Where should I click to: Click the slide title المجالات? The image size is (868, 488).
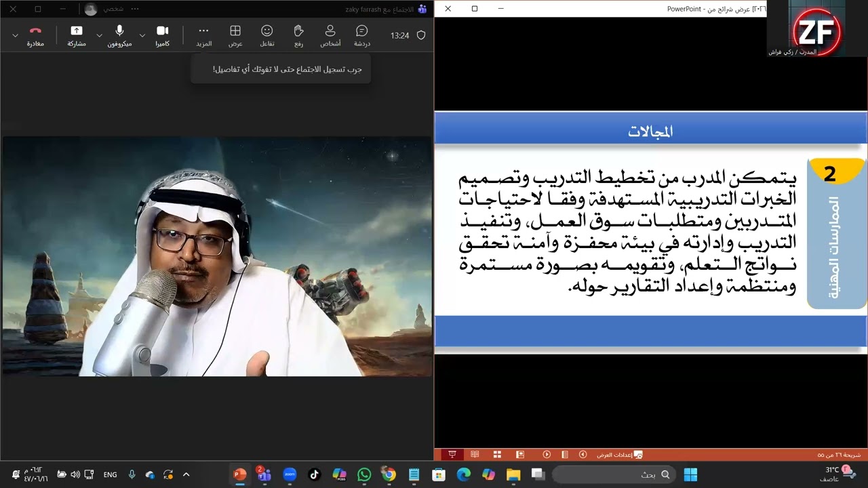650,131
